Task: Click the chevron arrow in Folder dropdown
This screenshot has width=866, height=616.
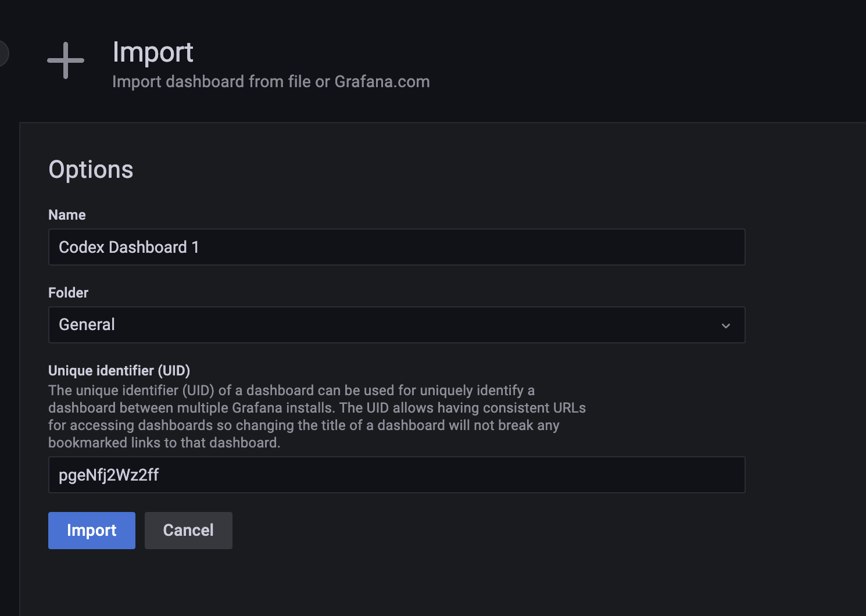Action: 725,325
